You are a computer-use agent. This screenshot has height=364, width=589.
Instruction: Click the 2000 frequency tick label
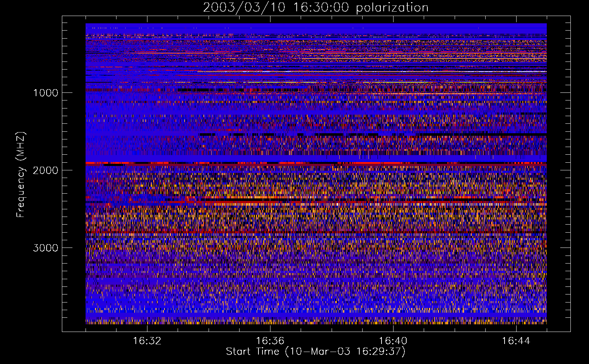(x=46, y=170)
